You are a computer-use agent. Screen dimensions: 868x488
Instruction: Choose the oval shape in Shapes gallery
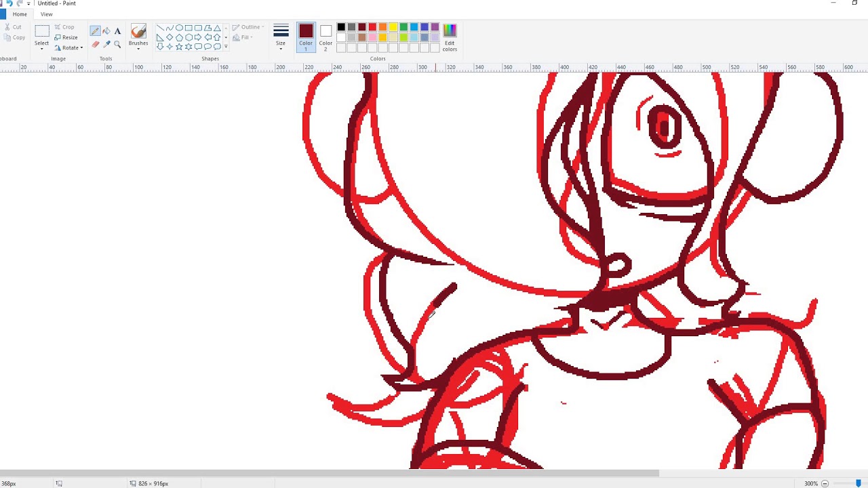(x=179, y=28)
